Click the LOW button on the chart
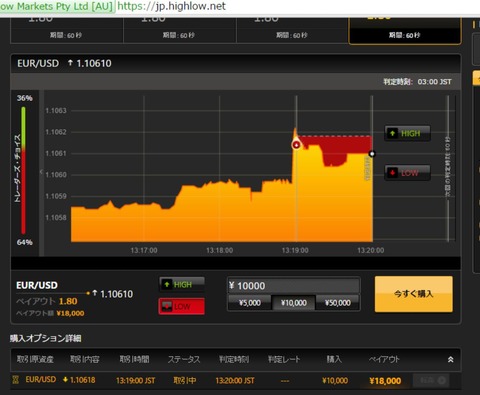The height and width of the screenshot is (395, 480). click(x=407, y=173)
